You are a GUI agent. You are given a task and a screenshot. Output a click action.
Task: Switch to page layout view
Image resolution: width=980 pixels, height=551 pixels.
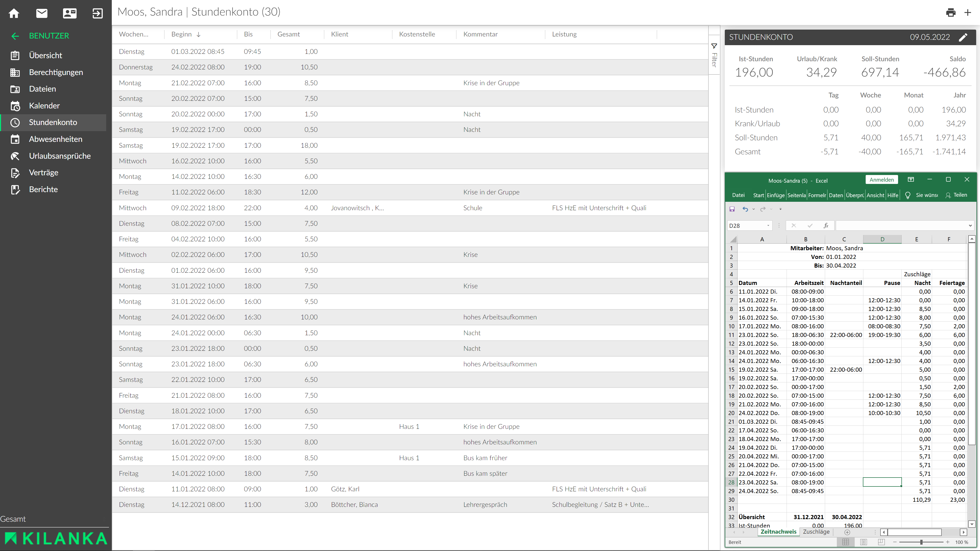(x=864, y=542)
